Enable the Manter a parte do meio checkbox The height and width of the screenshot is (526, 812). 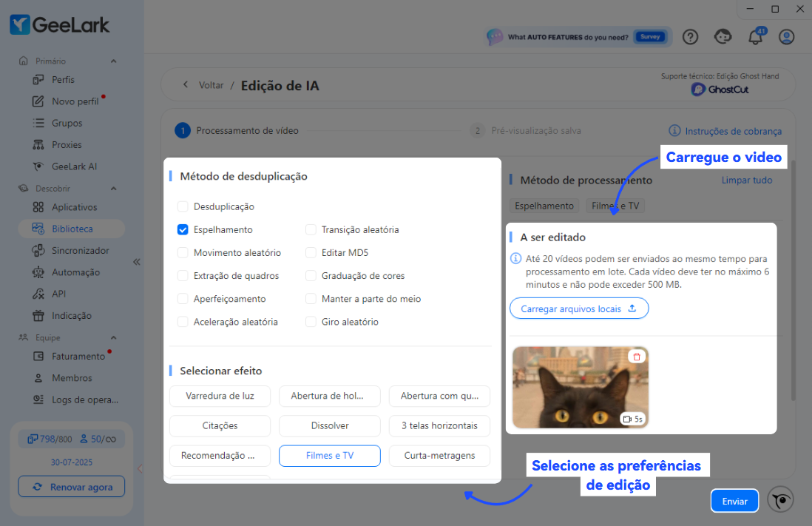pyautogui.click(x=311, y=299)
